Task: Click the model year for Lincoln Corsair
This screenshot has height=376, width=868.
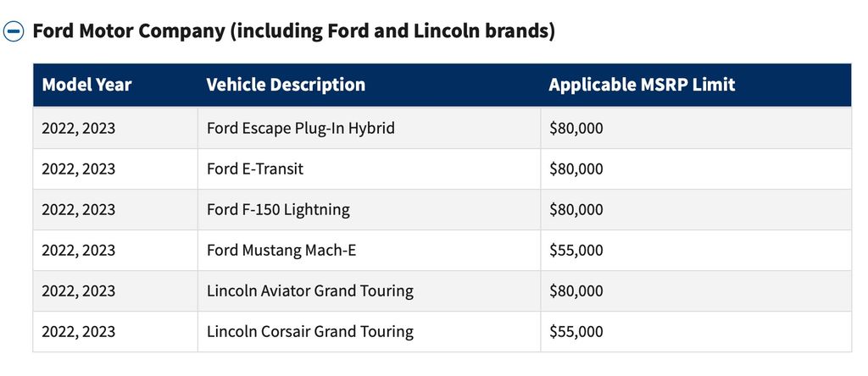Action: [79, 332]
